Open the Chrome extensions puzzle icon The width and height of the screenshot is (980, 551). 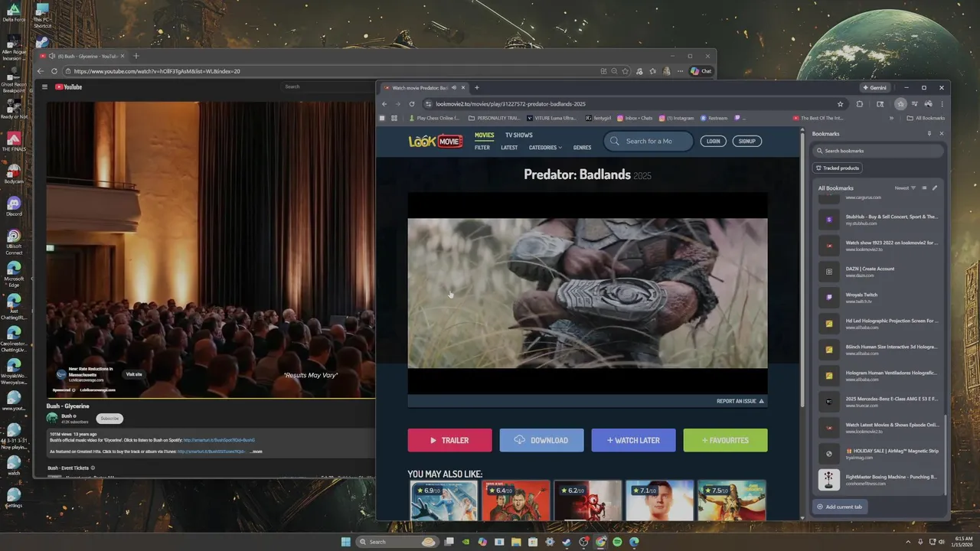point(859,104)
